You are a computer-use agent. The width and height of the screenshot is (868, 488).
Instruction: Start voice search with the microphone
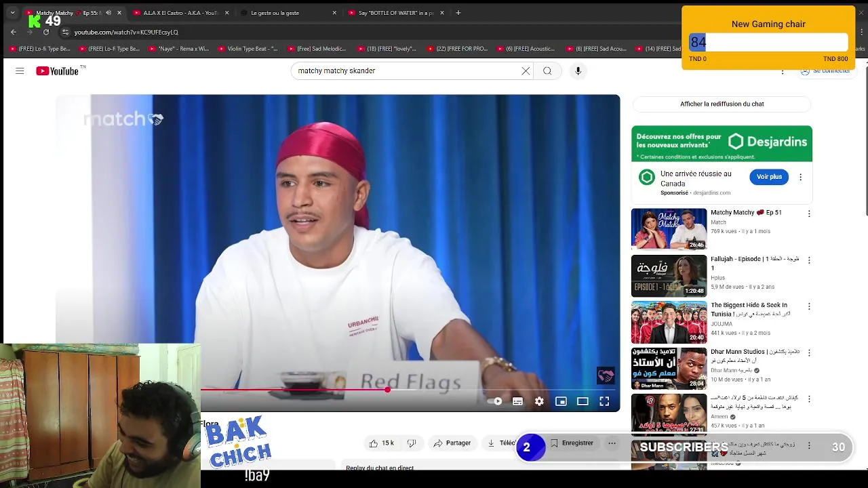tap(578, 70)
